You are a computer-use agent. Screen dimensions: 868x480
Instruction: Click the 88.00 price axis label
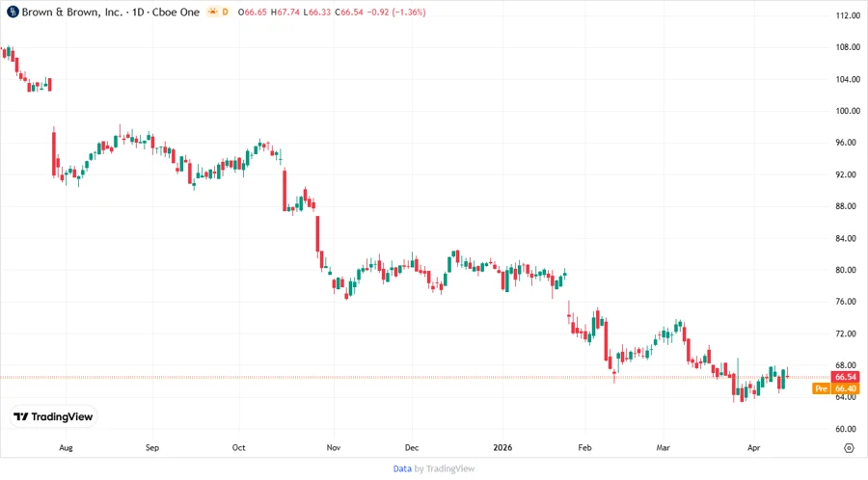tap(848, 205)
